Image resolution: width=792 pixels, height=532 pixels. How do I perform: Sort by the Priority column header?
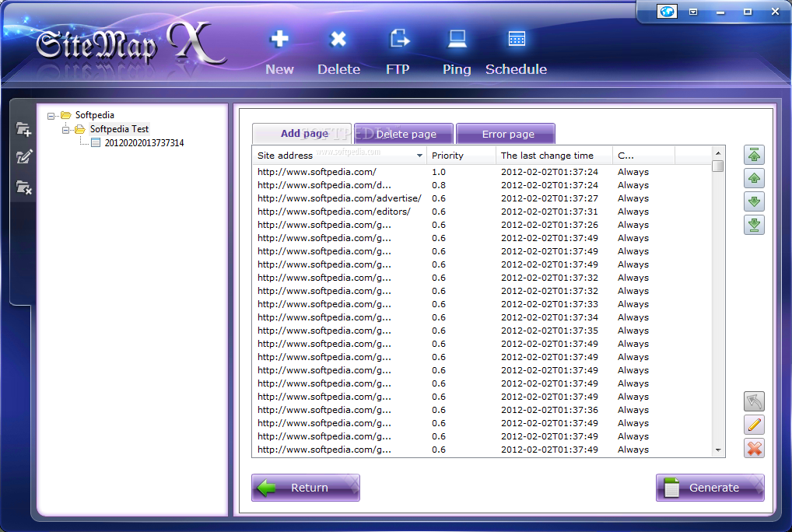pyautogui.click(x=461, y=156)
